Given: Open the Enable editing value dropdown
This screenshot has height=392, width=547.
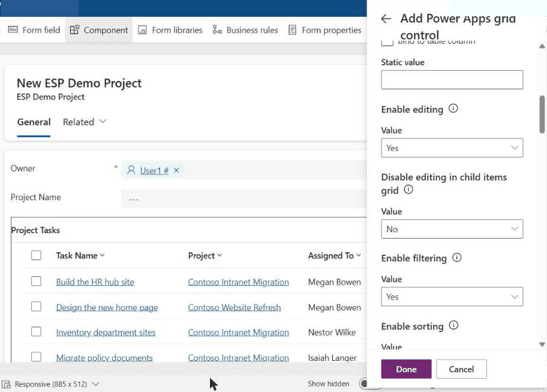Looking at the screenshot, I should click(452, 148).
